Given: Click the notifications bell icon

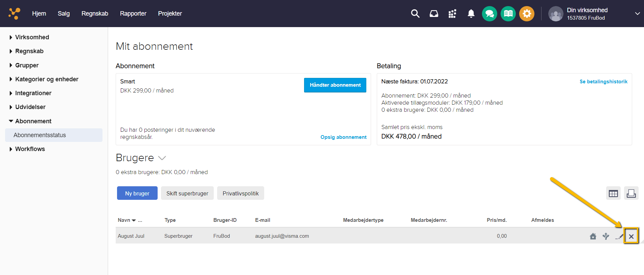Looking at the screenshot, I should 471,14.
